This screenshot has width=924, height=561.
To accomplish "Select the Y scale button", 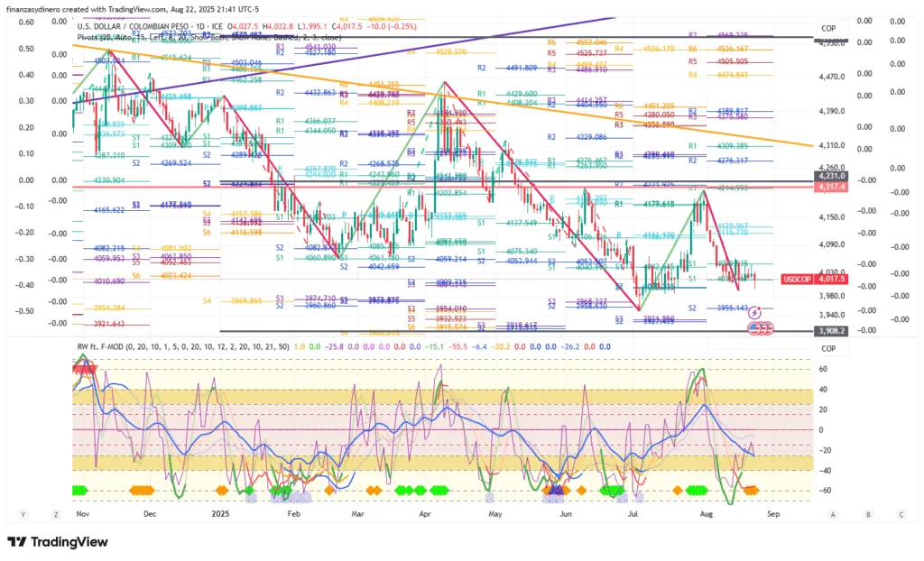I will [x=23, y=514].
